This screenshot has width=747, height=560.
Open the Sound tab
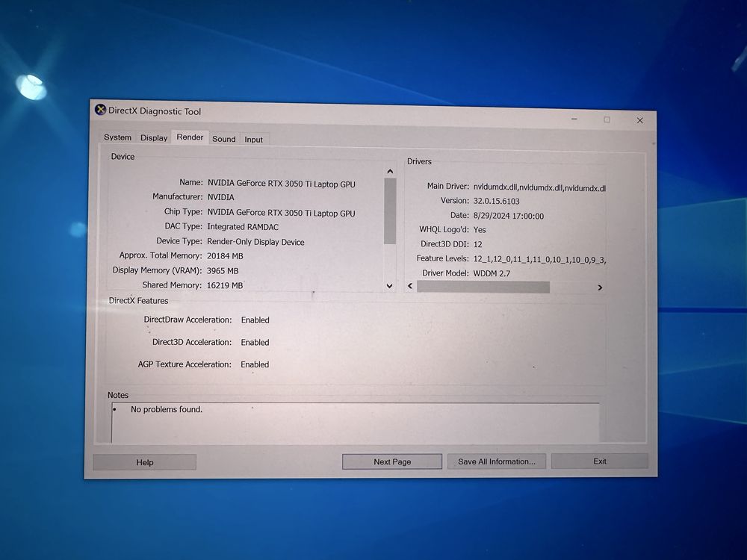point(224,139)
